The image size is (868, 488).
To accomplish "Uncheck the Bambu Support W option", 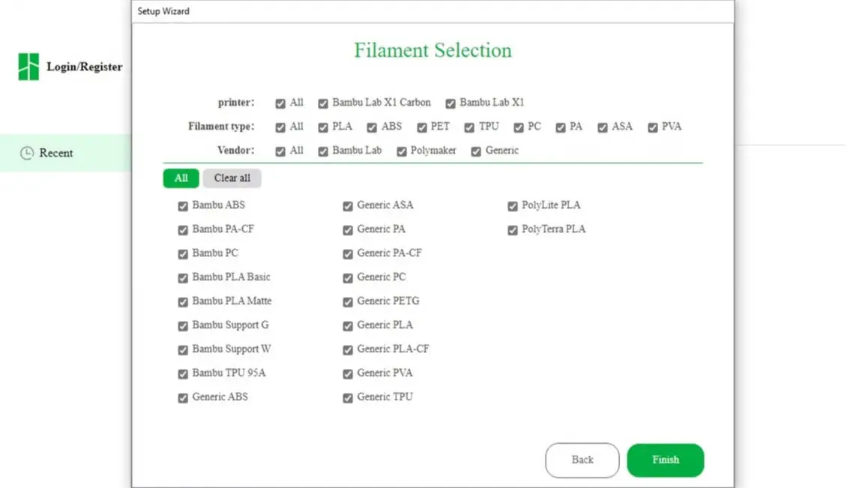I will click(x=183, y=350).
